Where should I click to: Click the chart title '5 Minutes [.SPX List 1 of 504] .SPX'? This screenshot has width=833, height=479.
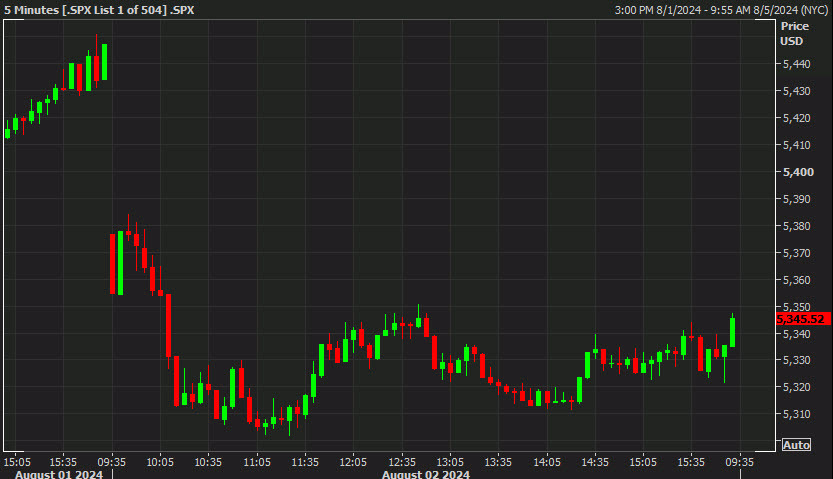(99, 10)
